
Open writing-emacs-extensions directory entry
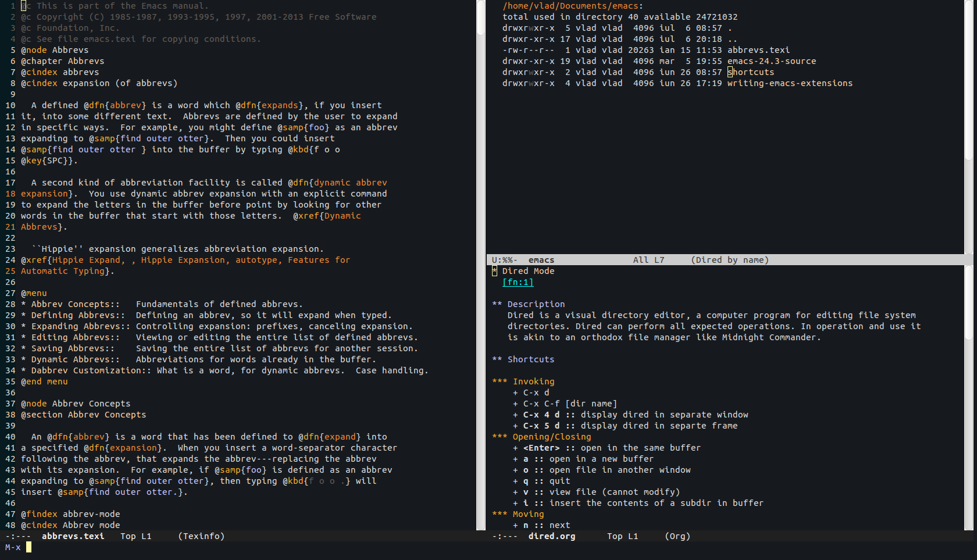[x=790, y=83]
